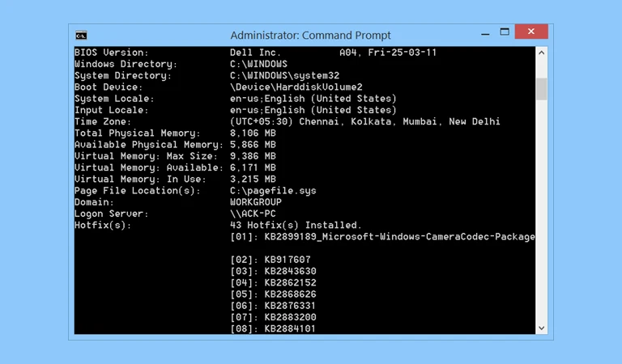Click the 'C:\pagefile.sys' value

pyautogui.click(x=273, y=191)
